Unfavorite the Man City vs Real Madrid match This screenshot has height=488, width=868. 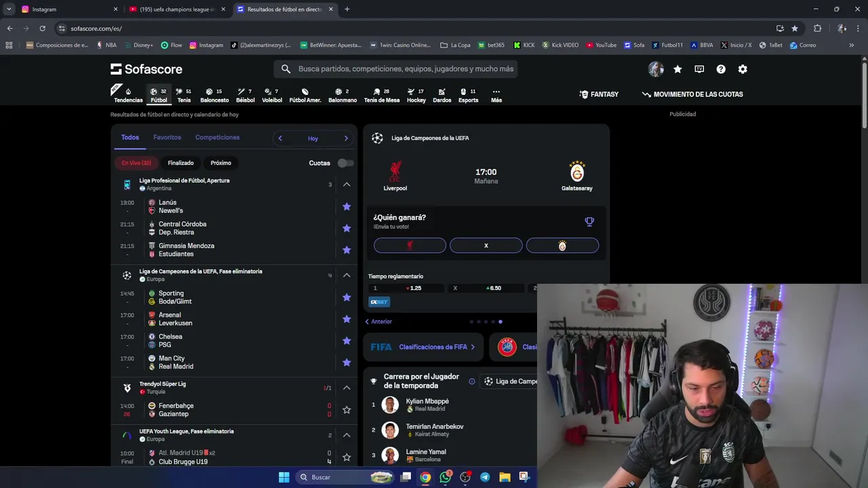[x=347, y=363]
